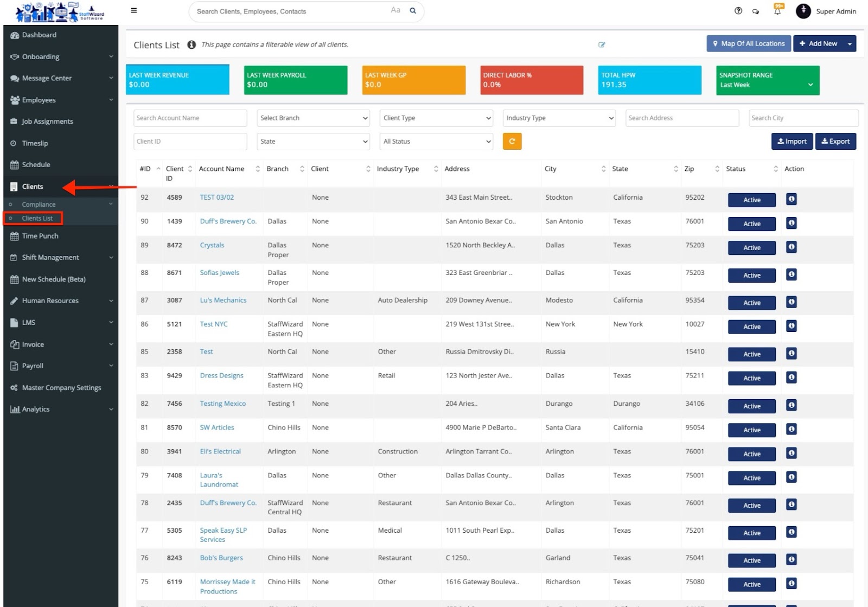Toggle Active status for Bob's Burgers
This screenshot has width=868, height=607.
pyautogui.click(x=751, y=560)
